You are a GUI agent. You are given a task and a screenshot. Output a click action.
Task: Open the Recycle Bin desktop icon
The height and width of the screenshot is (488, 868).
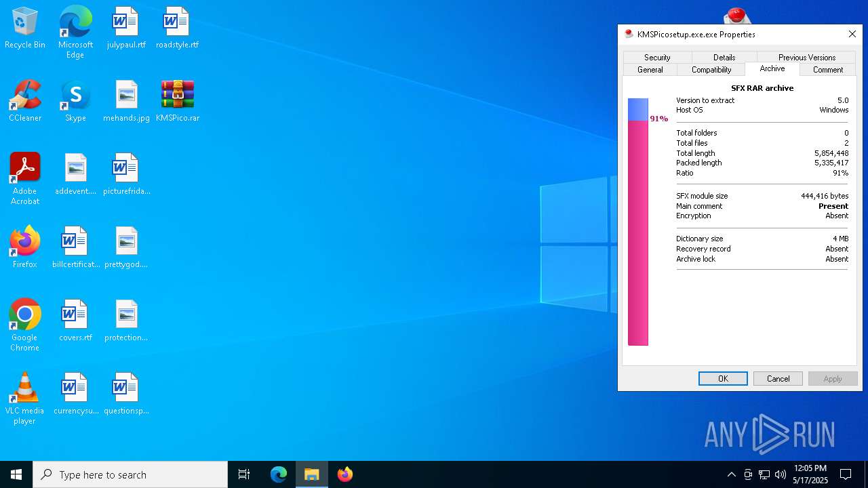[25, 28]
